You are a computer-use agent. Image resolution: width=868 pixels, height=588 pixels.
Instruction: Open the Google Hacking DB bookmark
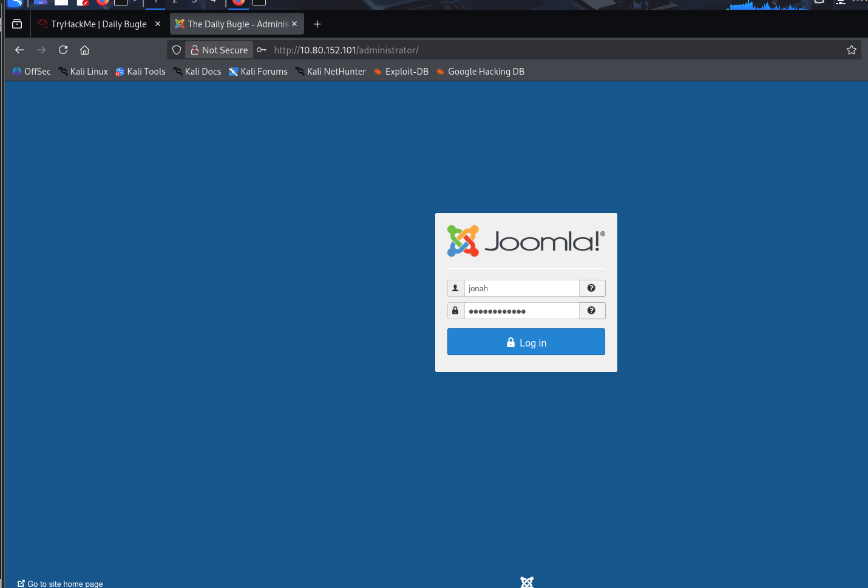tap(486, 72)
